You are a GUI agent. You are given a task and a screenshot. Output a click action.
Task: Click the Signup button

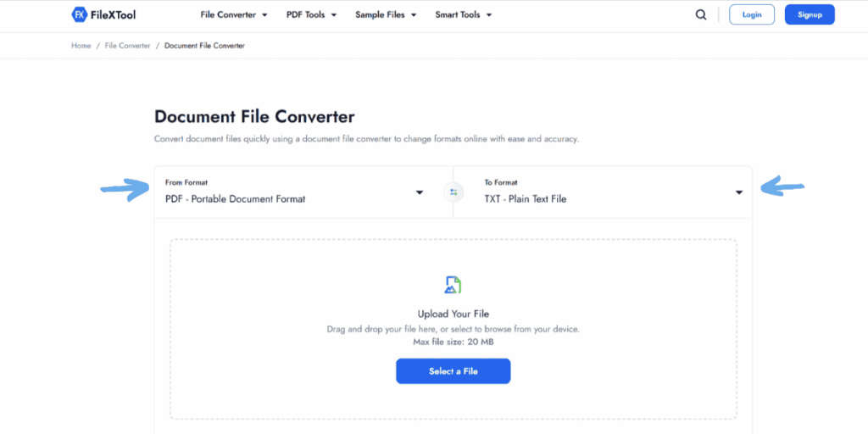810,15
